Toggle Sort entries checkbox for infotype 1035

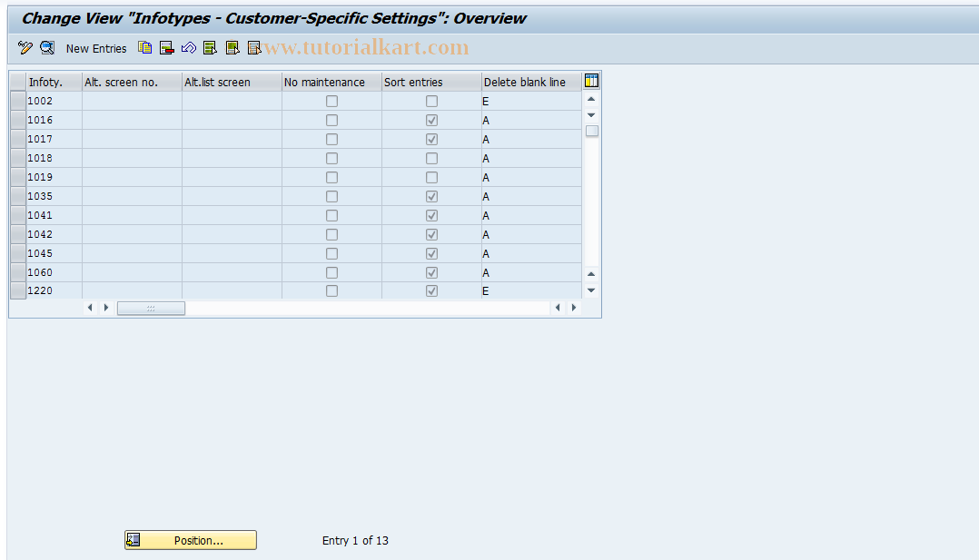pos(431,197)
